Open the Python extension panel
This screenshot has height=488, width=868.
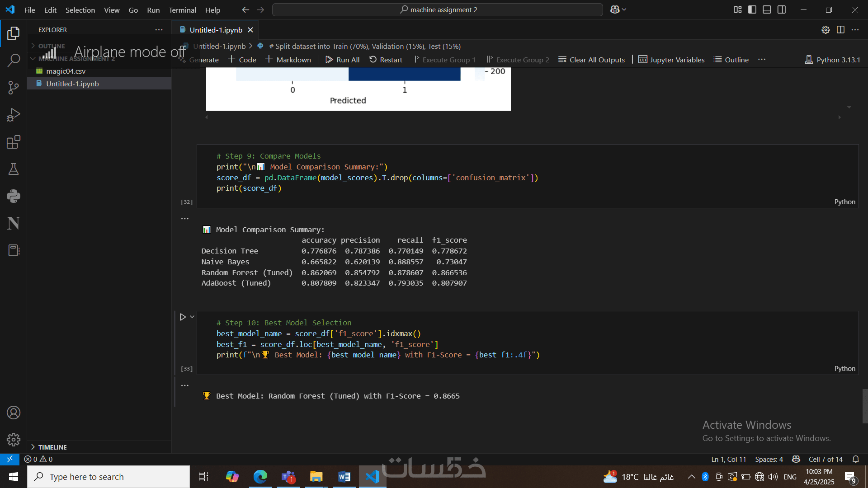pyautogui.click(x=14, y=196)
